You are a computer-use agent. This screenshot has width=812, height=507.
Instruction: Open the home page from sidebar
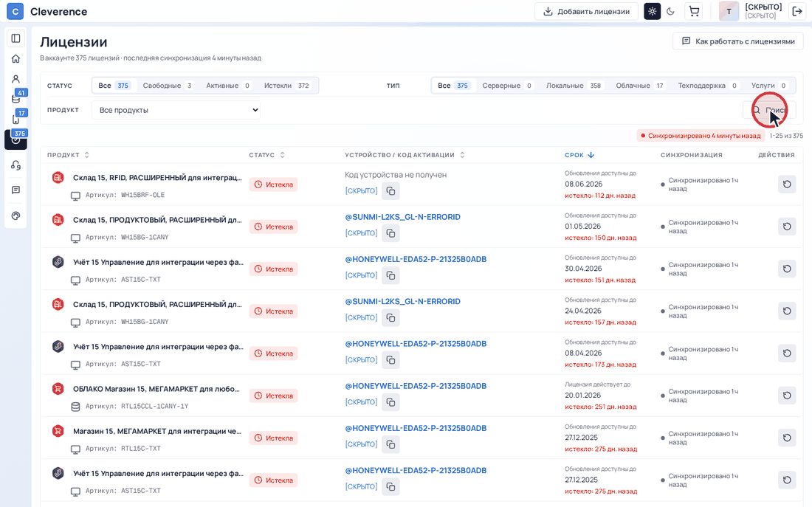[x=16, y=58]
